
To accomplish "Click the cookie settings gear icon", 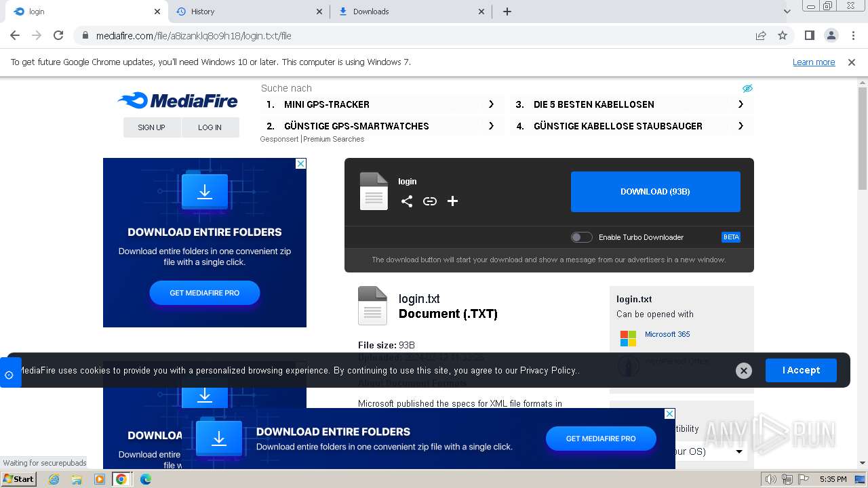I will pyautogui.click(x=9, y=375).
